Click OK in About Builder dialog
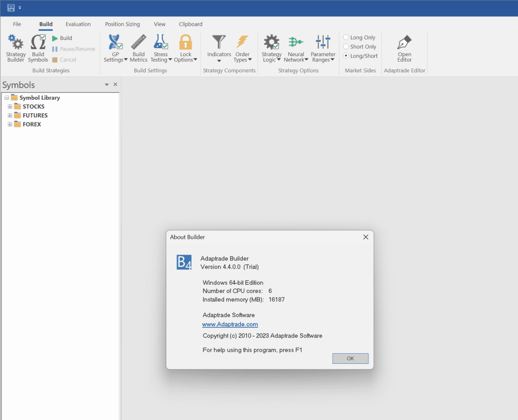Screen dimensions: 518x420 (x=350, y=359)
